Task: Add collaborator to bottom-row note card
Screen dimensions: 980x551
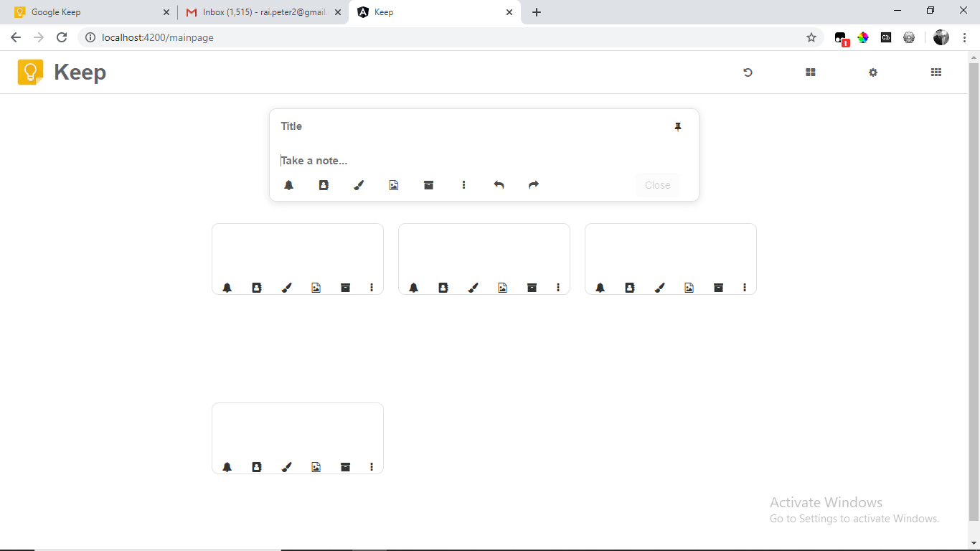Action: pyautogui.click(x=257, y=467)
